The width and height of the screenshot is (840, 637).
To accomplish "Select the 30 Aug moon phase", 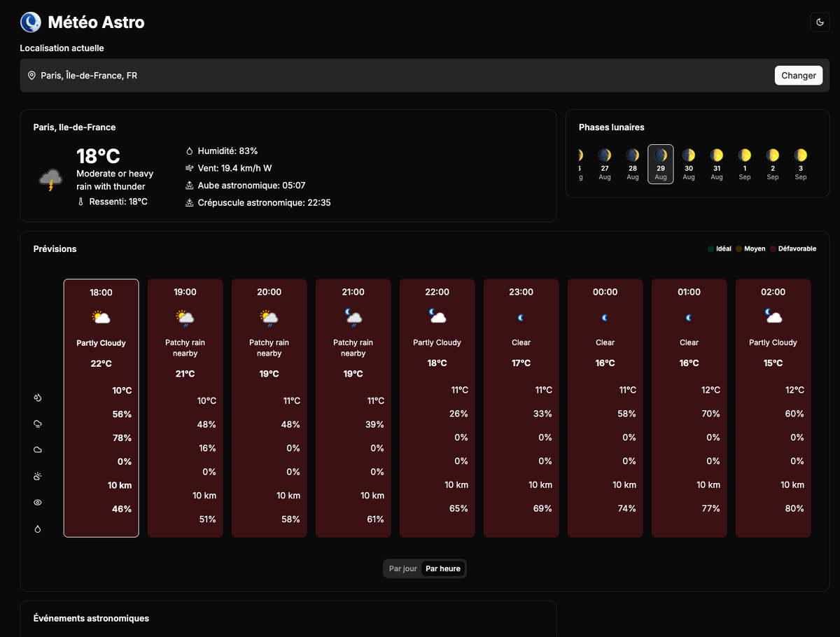I will 689,164.
